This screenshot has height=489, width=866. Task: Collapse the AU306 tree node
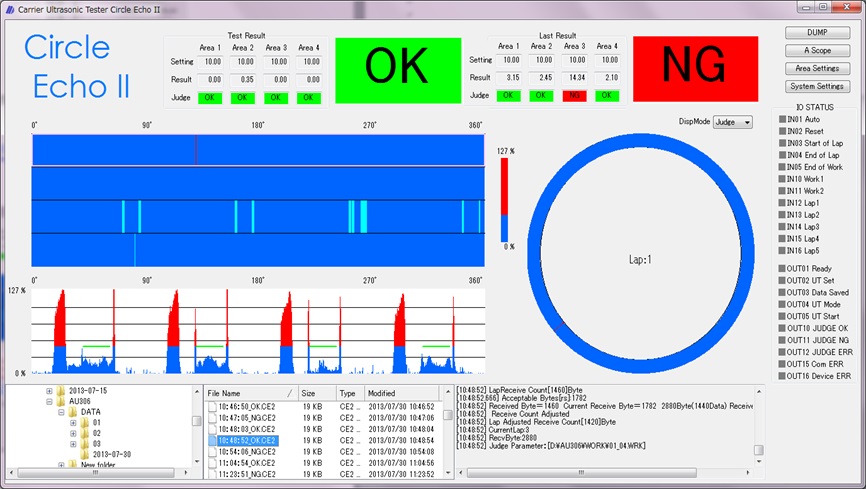(49, 402)
